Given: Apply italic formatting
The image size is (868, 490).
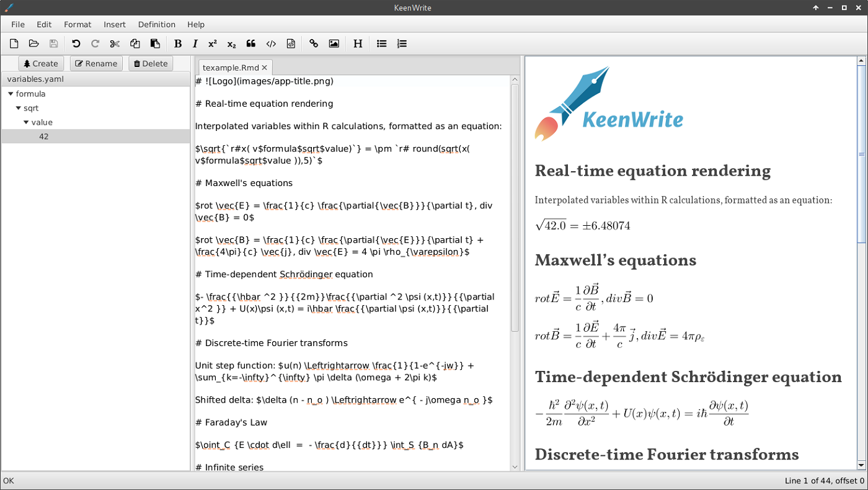Looking at the screenshot, I should point(195,43).
